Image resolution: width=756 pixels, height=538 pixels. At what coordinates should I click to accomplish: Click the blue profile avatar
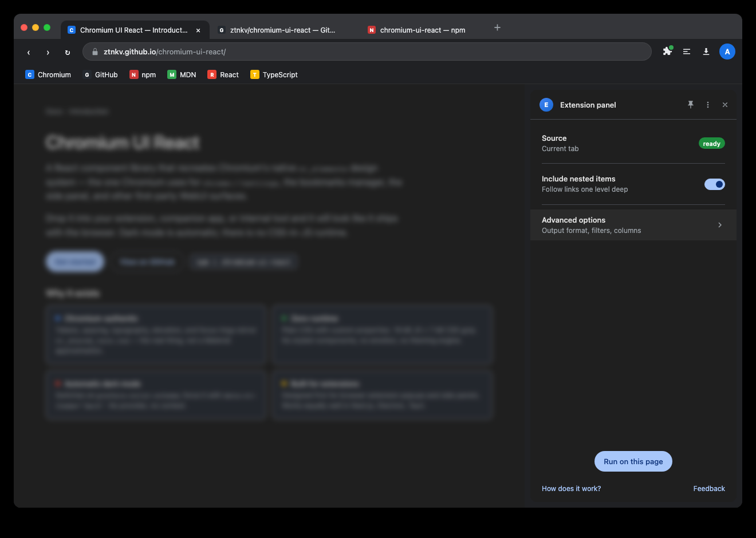coord(727,52)
